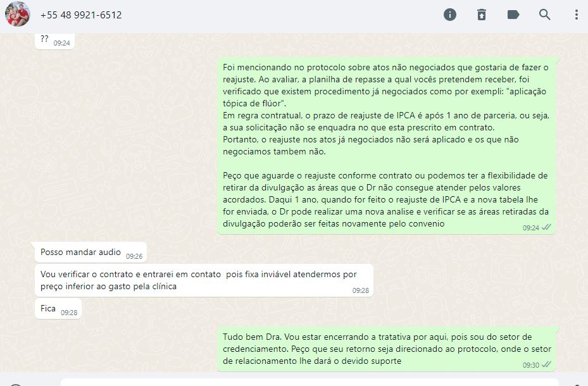
Task: Focus the message input field at bottom
Action: [x=310, y=383]
